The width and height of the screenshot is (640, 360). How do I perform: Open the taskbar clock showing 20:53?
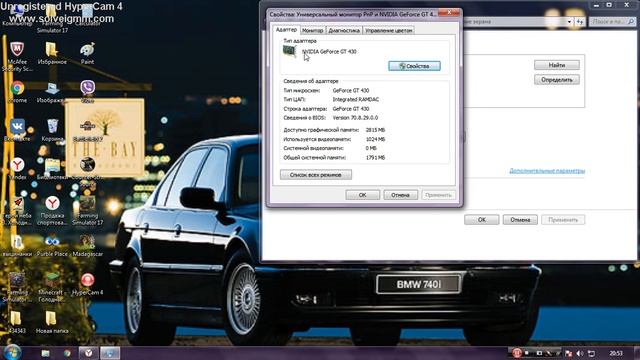click(616, 353)
